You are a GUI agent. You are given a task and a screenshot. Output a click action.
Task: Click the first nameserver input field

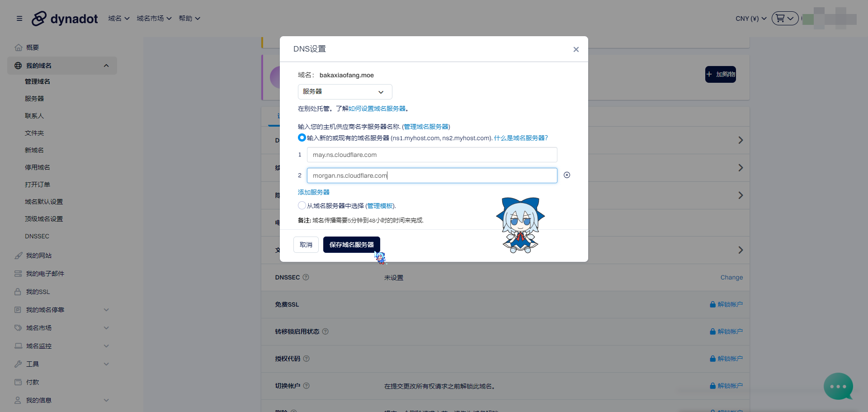pyautogui.click(x=432, y=155)
